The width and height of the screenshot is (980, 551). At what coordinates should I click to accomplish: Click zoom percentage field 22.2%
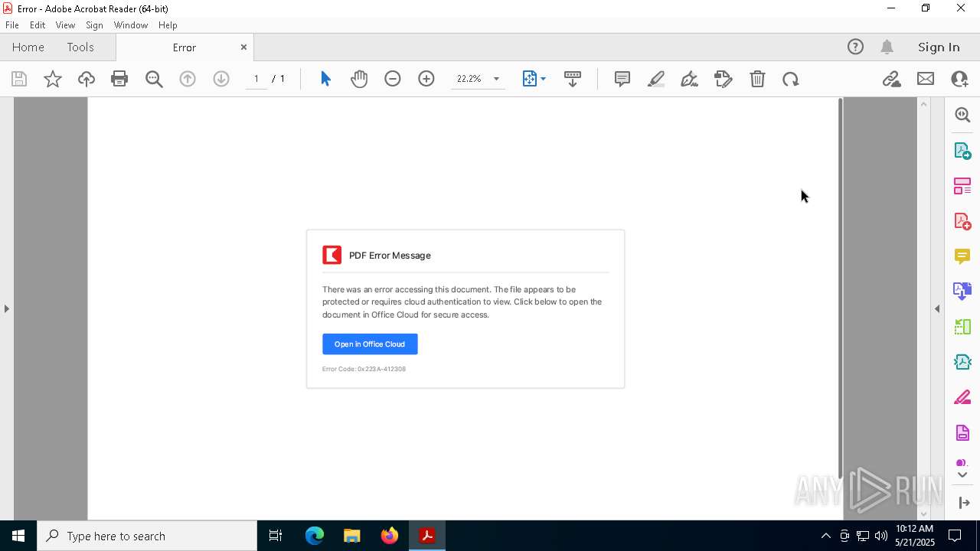pyautogui.click(x=469, y=79)
